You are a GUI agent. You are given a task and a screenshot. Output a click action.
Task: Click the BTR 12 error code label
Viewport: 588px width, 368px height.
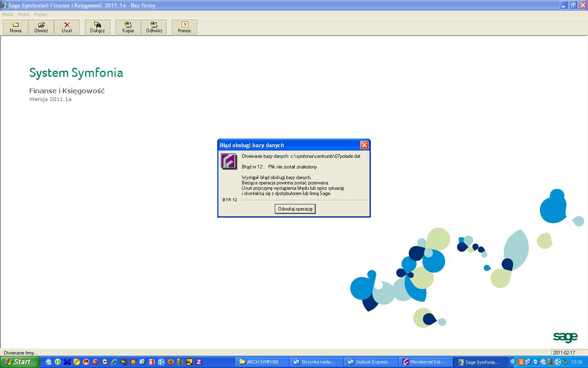230,200
